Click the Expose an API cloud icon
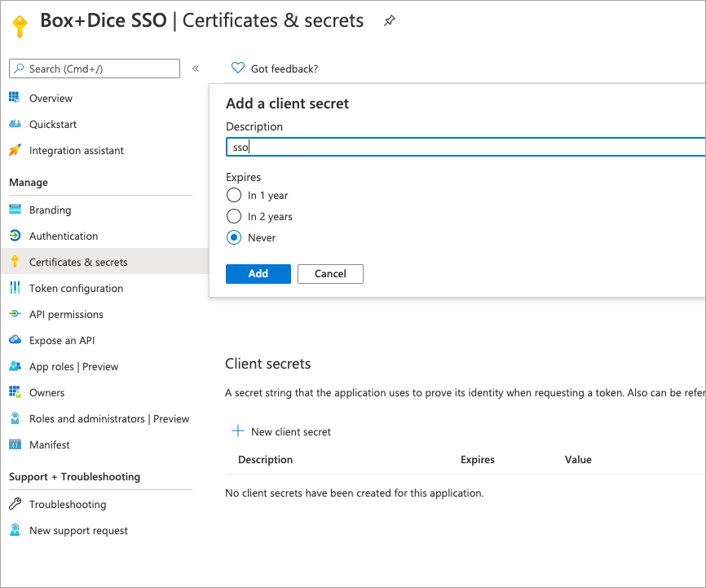The image size is (706, 588). point(15,340)
